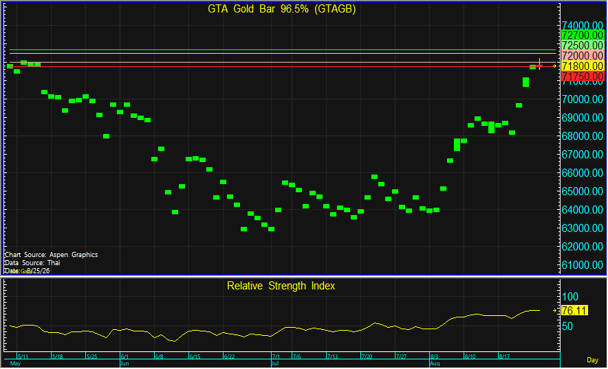Click the Relative Strength Index title

tap(281, 286)
